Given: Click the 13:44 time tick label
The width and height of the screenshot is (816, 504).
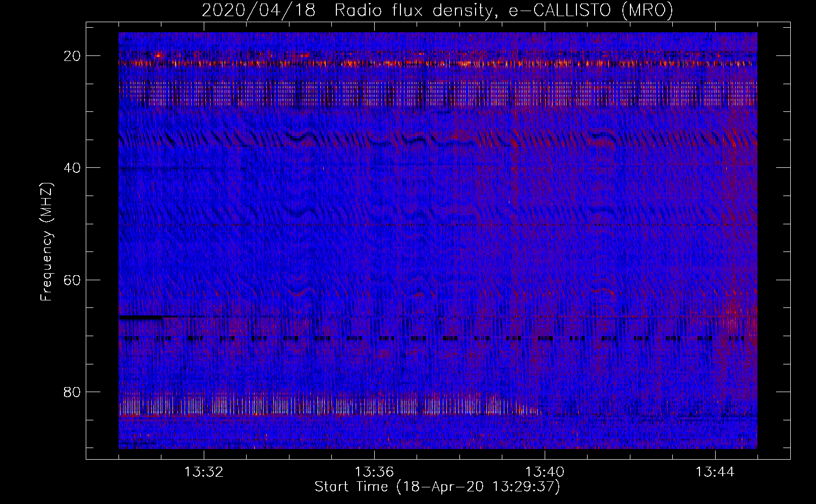Looking at the screenshot, I should click(715, 472).
